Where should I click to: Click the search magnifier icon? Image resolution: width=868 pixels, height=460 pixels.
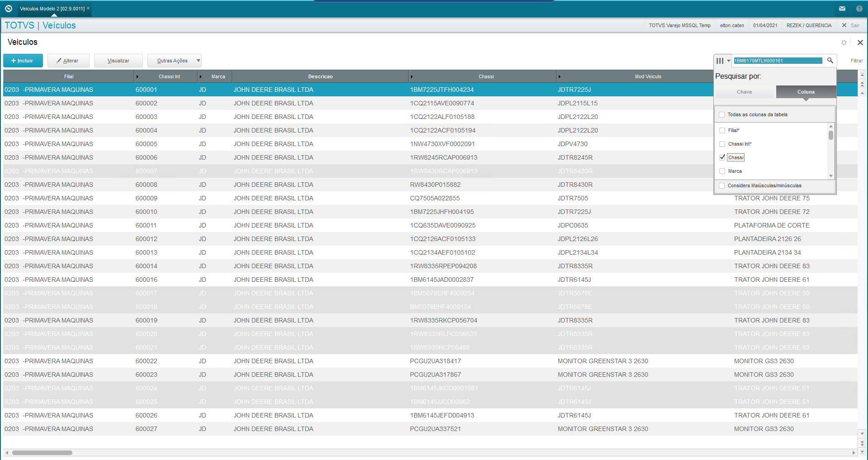pyautogui.click(x=830, y=60)
